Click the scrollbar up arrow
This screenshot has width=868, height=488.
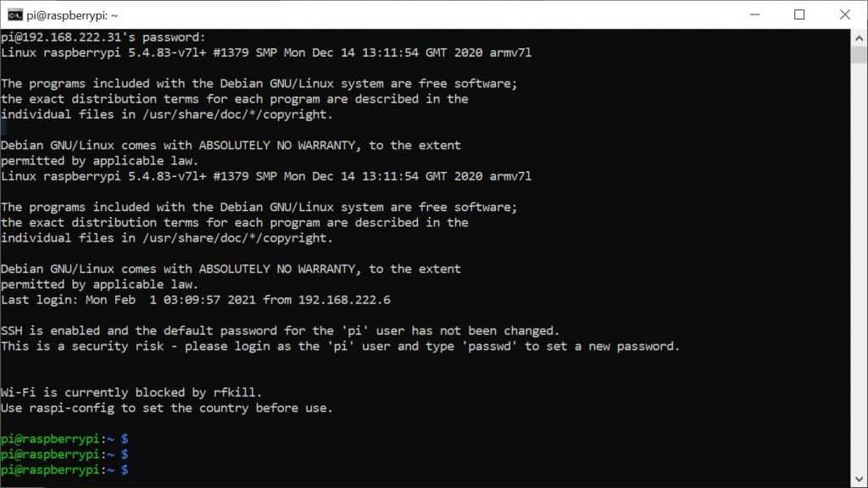pyautogui.click(x=860, y=37)
